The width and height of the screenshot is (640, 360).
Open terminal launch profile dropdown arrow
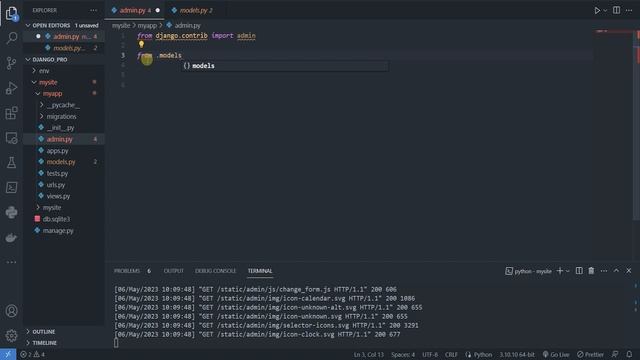click(567, 271)
